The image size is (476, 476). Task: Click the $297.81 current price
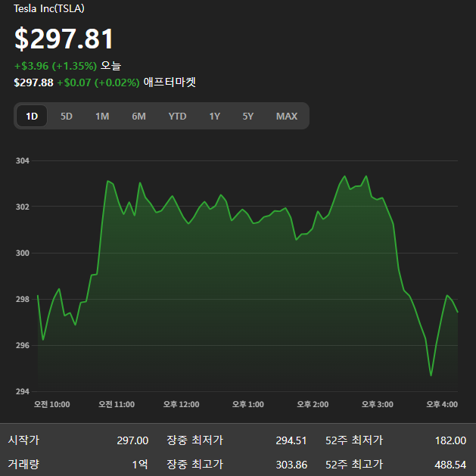pyautogui.click(x=64, y=39)
